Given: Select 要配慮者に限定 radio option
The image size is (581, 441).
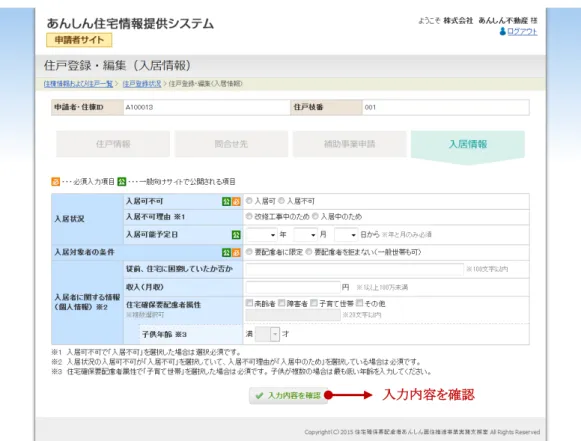Looking at the screenshot, I should point(249,252).
